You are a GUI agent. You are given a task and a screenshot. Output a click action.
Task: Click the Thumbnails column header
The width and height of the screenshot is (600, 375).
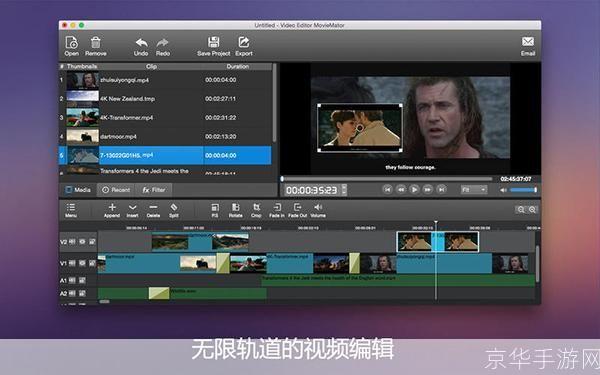[82, 67]
